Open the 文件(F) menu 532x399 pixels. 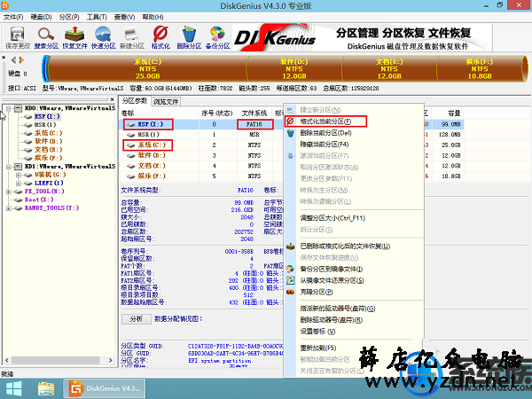(x=13, y=17)
